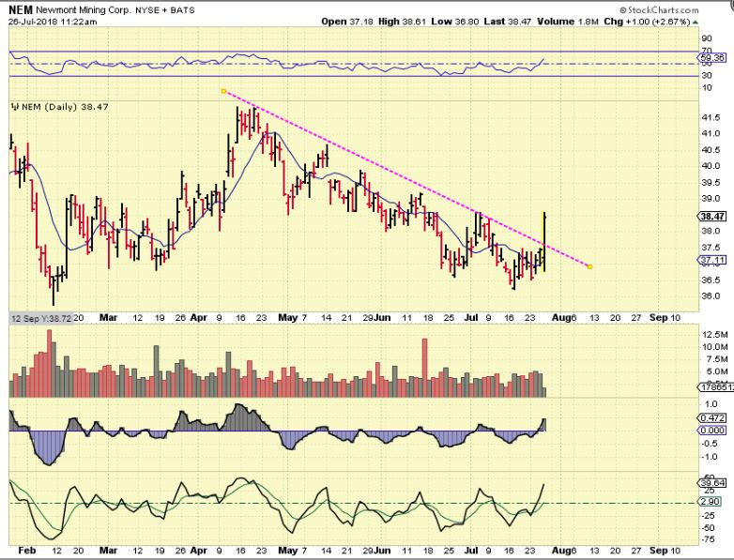Click the dashed magenta downtrend line

click(x=406, y=179)
